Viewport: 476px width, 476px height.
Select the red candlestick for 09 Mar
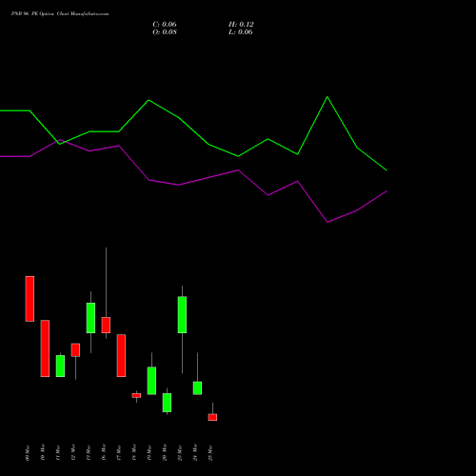tap(30, 299)
